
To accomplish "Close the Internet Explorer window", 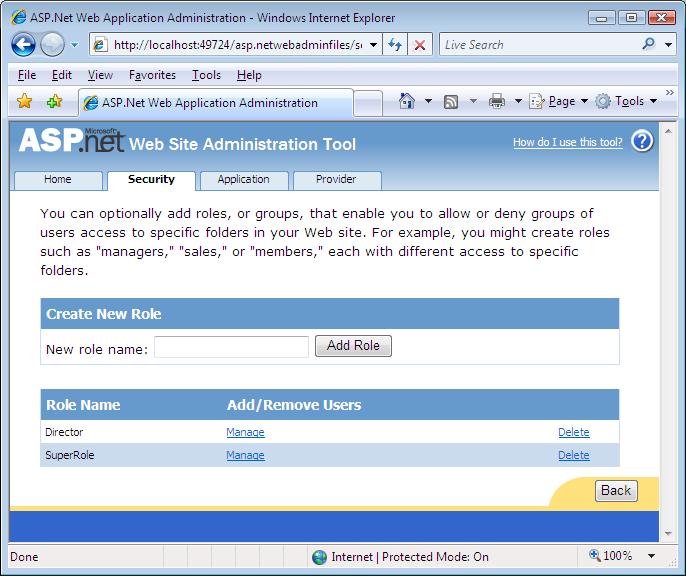I will (662, 17).
